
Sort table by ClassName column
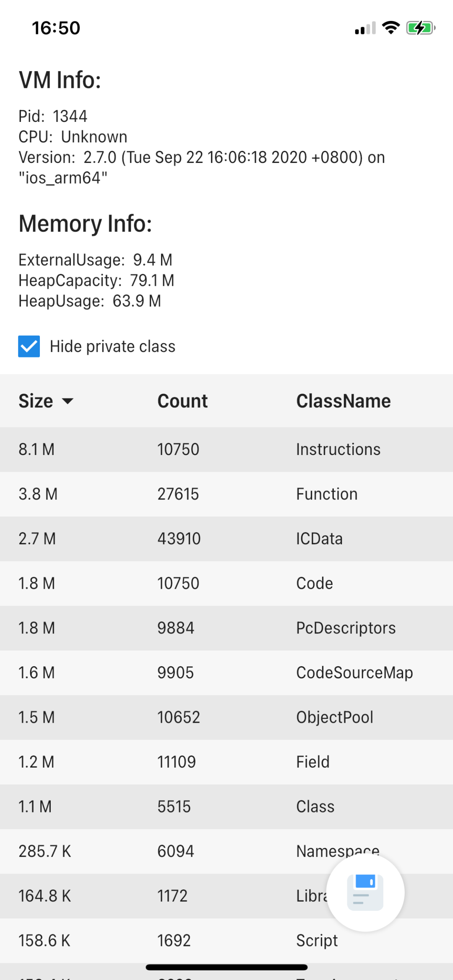coord(343,401)
